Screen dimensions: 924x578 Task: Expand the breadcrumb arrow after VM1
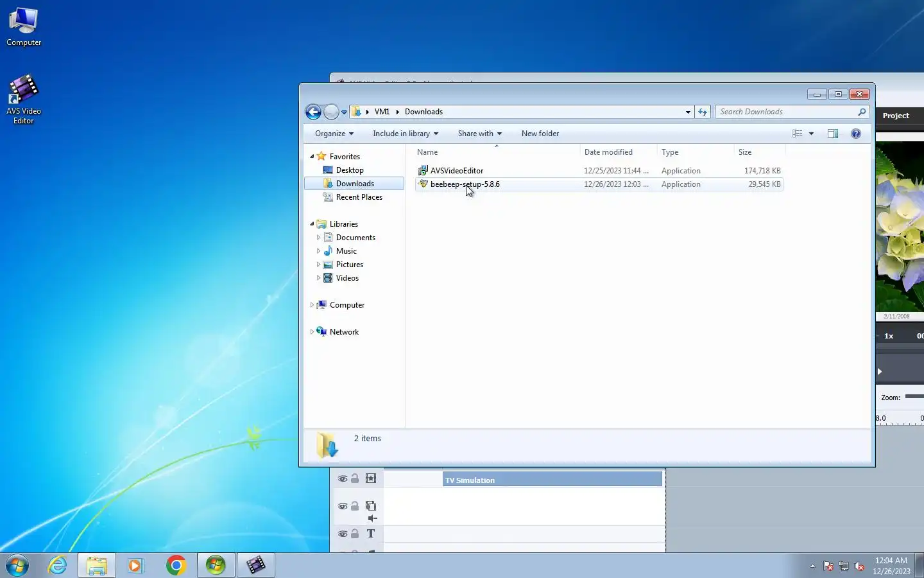[397, 112]
